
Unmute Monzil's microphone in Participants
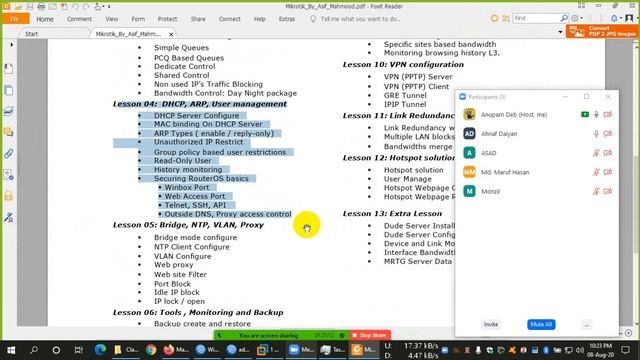pos(596,191)
